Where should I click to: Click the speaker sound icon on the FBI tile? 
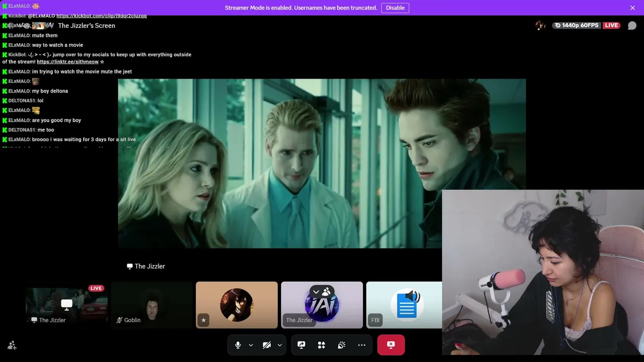(413, 296)
